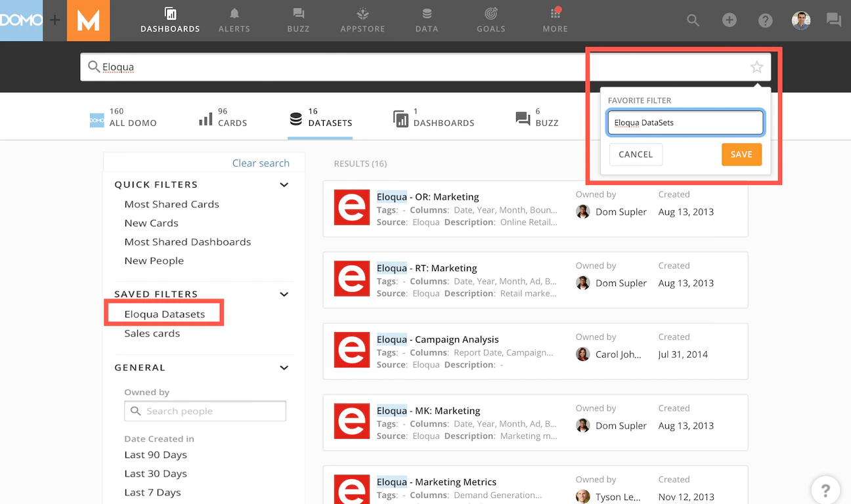Apply Most Shared Dashboards quick filter
The height and width of the screenshot is (504, 851).
point(188,242)
